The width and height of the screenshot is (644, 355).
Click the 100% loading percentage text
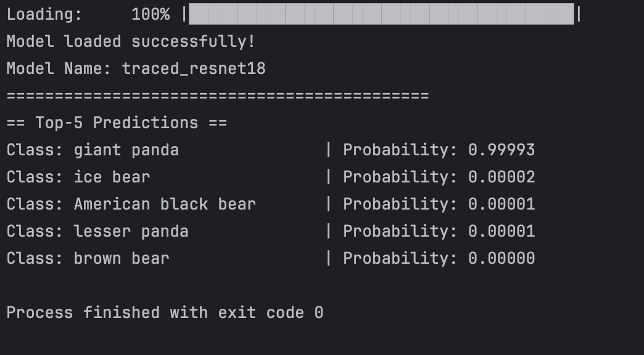tap(151, 14)
